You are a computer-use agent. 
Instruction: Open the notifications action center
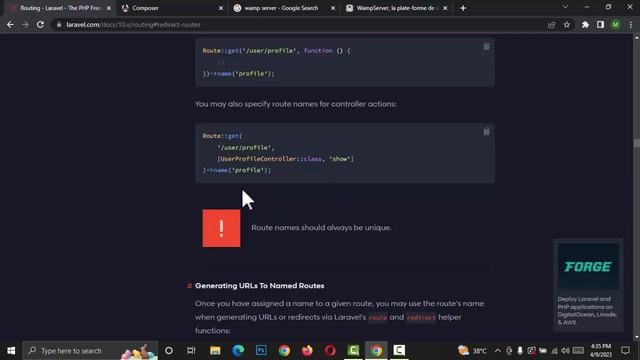click(x=625, y=351)
